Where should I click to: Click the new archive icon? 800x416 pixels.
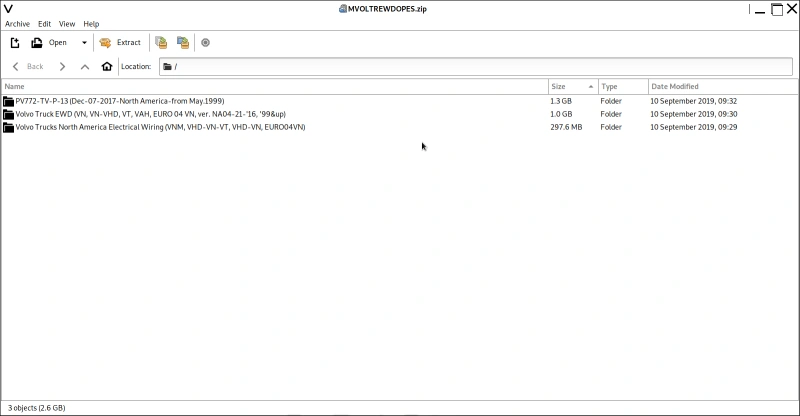point(15,43)
